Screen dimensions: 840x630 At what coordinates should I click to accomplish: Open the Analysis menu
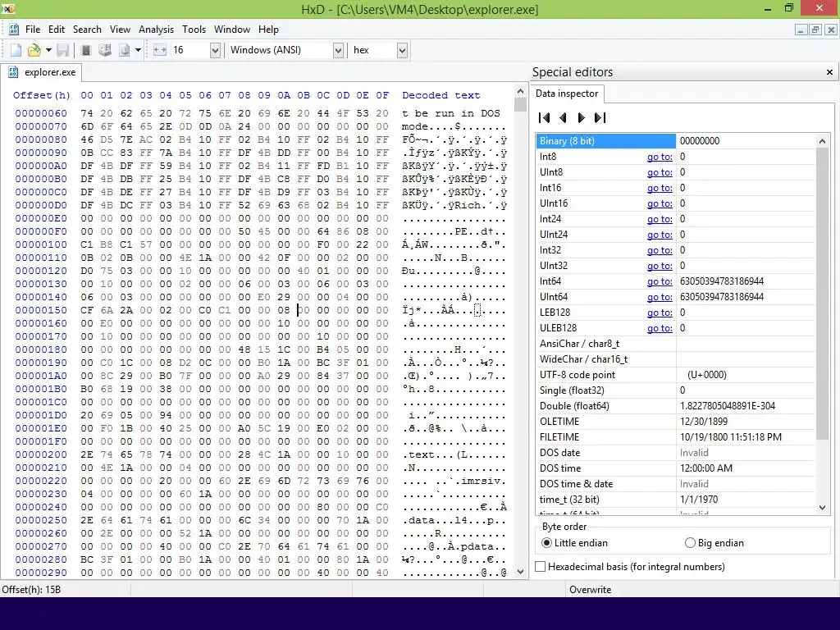[x=156, y=30]
